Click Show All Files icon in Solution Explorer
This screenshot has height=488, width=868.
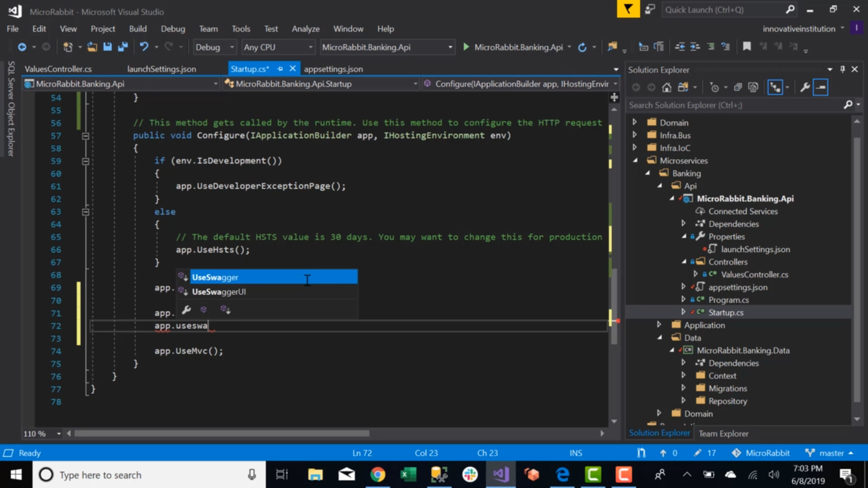753,87
